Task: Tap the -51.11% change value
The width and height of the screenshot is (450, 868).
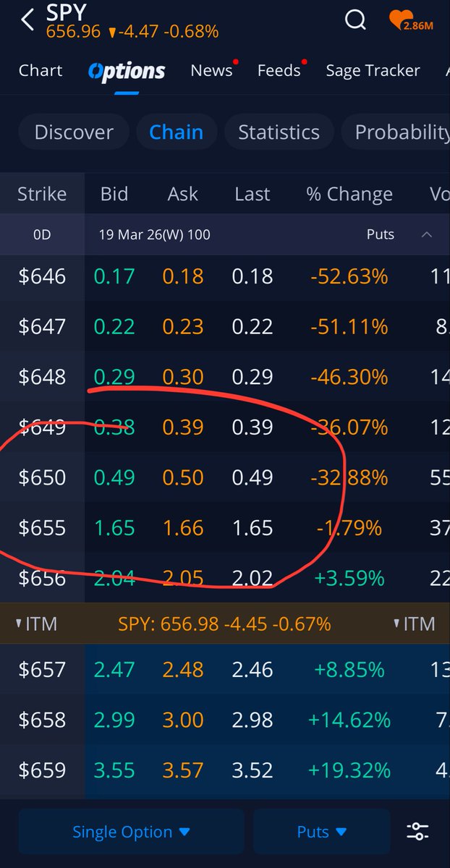Action: pos(349,326)
